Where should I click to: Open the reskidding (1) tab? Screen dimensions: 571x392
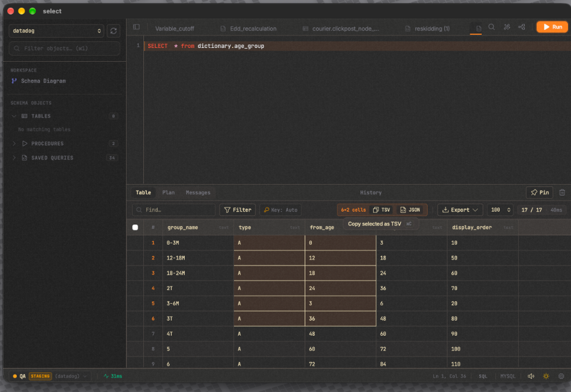coord(428,29)
